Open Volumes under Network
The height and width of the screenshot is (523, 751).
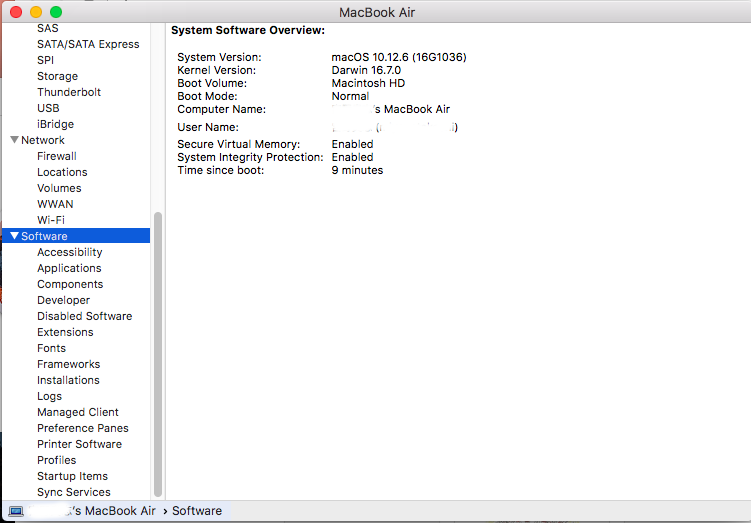[x=59, y=188]
